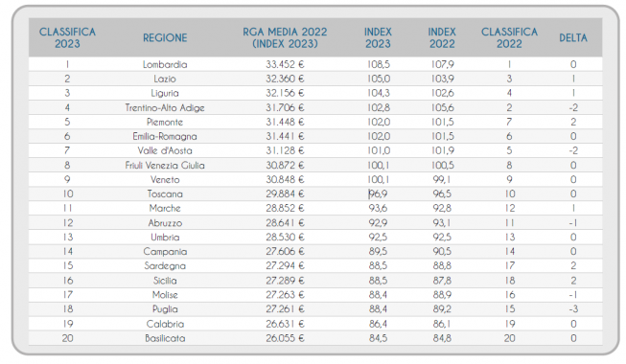This screenshot has width=626, height=364.
Task: Click the 33.452 € value
Action: point(285,64)
